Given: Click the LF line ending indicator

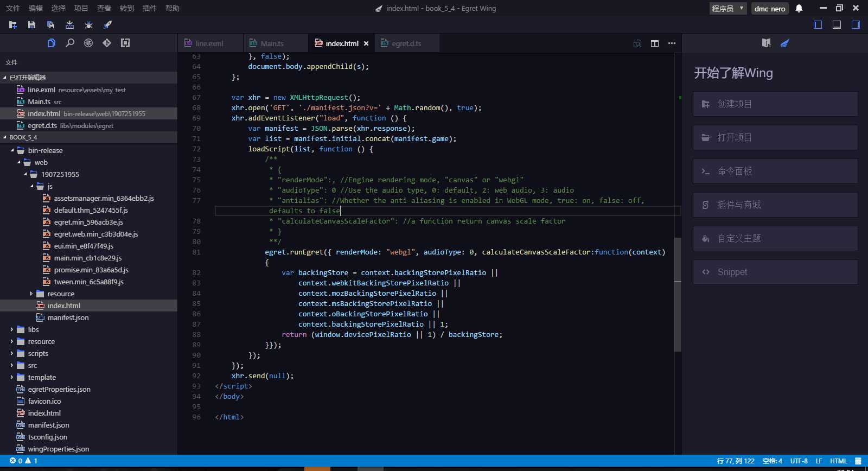Looking at the screenshot, I should [819, 461].
